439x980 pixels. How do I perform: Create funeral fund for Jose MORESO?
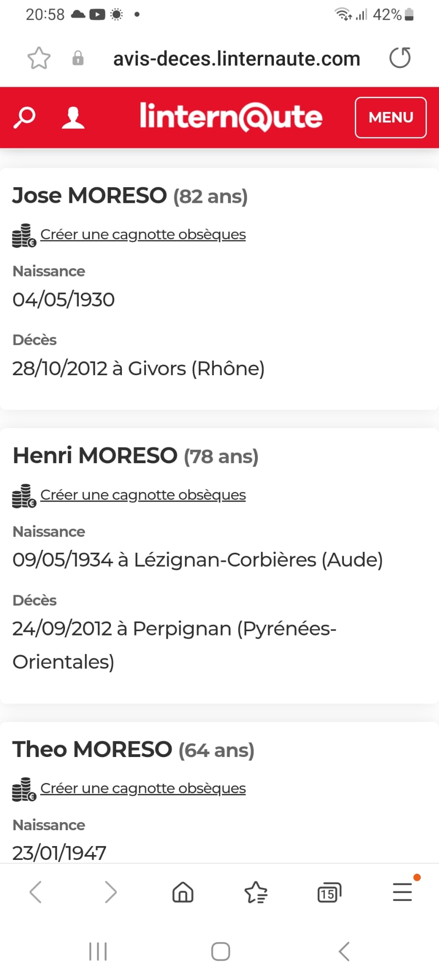pyautogui.click(x=143, y=234)
